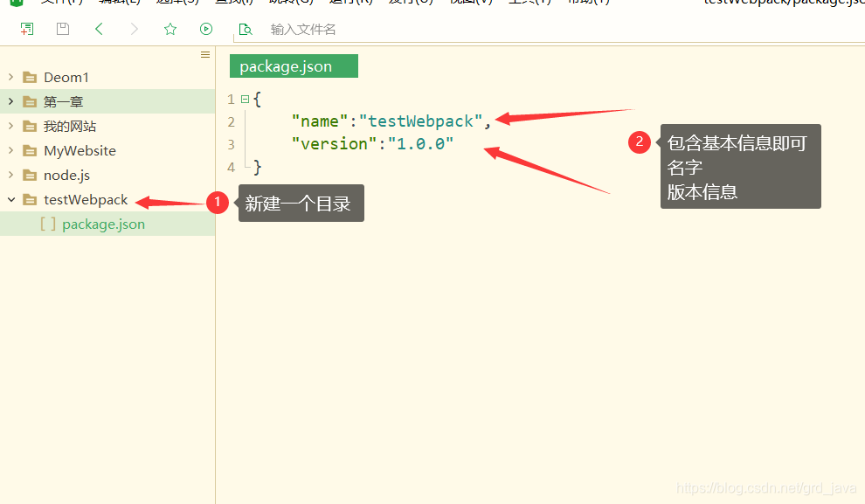The image size is (865, 504).
Task: Click the opening brace on line 1
Action: [257, 100]
